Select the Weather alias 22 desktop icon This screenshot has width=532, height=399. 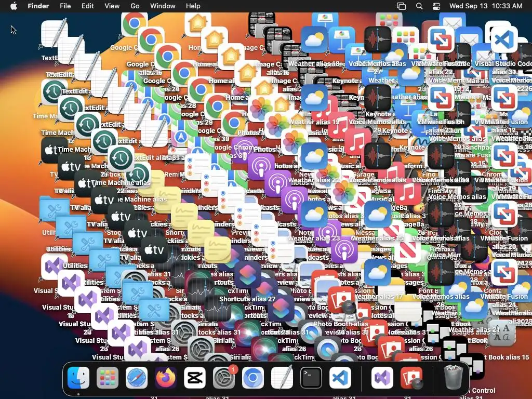tap(314, 156)
